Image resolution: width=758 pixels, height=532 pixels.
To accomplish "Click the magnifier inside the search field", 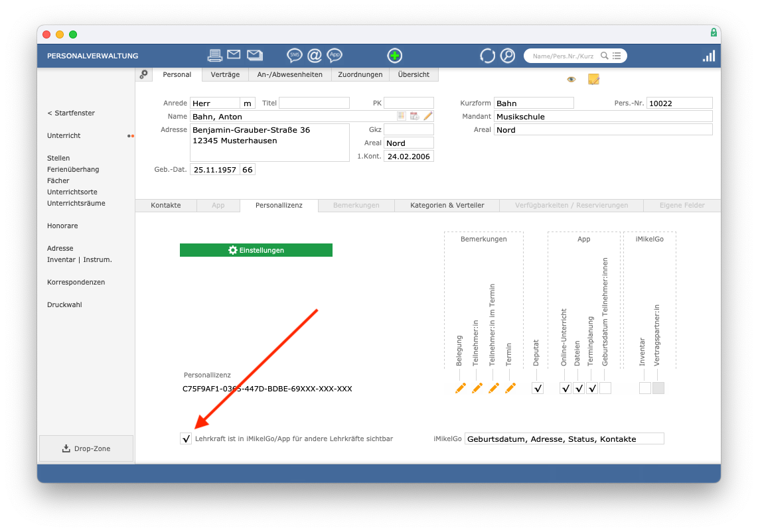I will pos(604,56).
